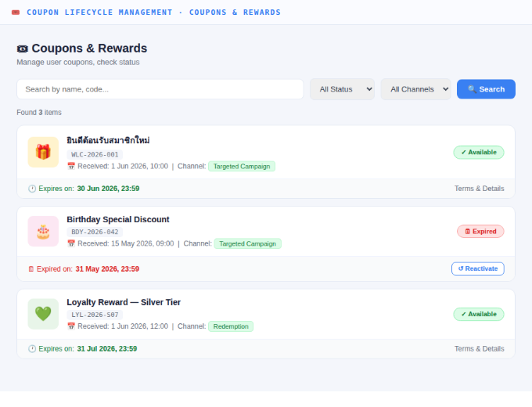Click expiry date 30 Jun 2026, 23:59
Screen dimensions: 532x407
click(x=108, y=189)
